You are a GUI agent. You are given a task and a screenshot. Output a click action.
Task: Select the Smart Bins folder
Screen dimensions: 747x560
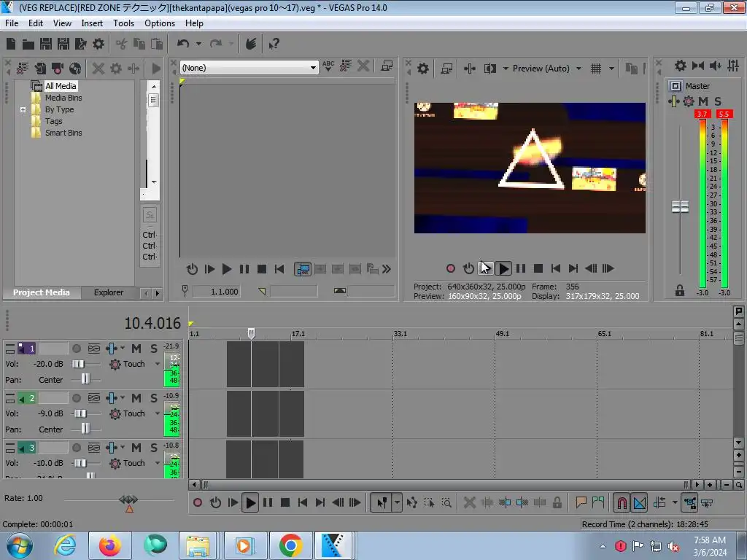pyautogui.click(x=63, y=133)
